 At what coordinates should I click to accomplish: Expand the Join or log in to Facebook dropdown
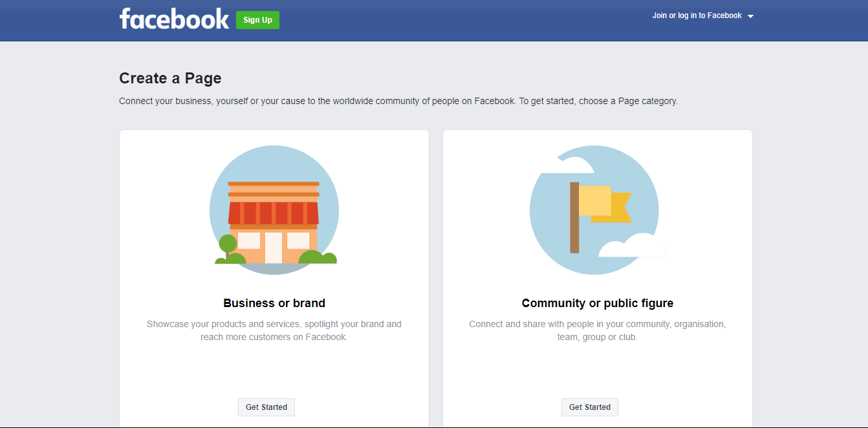[x=697, y=15]
